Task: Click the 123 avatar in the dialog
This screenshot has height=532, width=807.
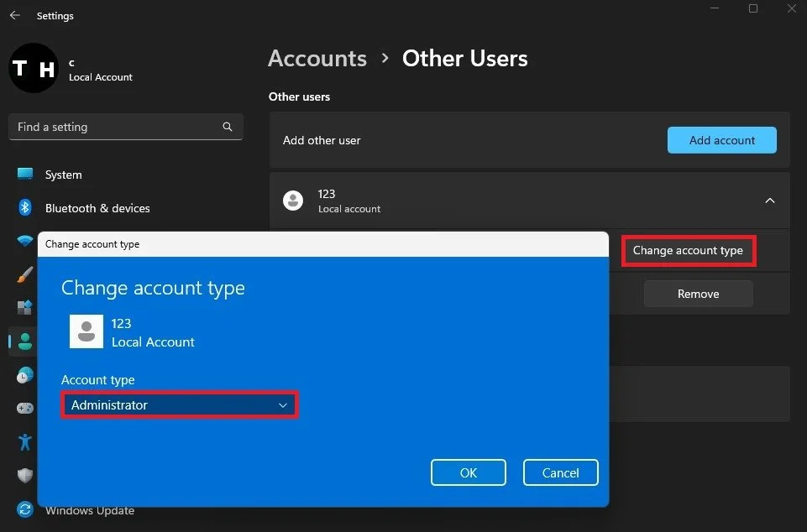Action: tap(86, 331)
